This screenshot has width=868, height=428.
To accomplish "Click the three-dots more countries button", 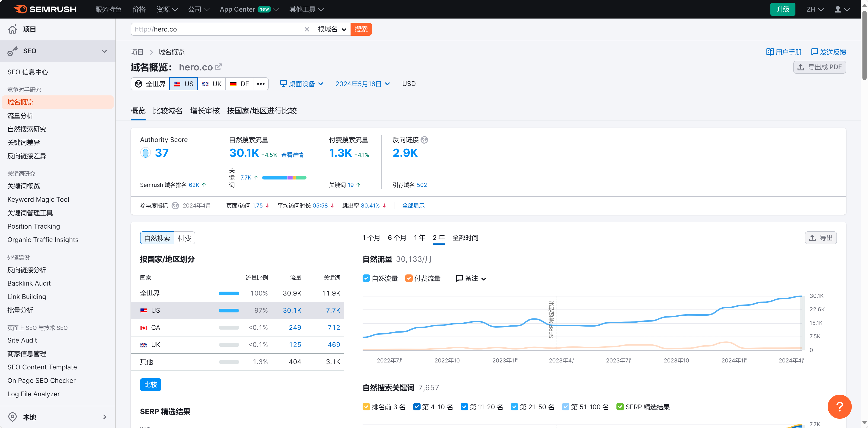I will pyautogui.click(x=260, y=84).
